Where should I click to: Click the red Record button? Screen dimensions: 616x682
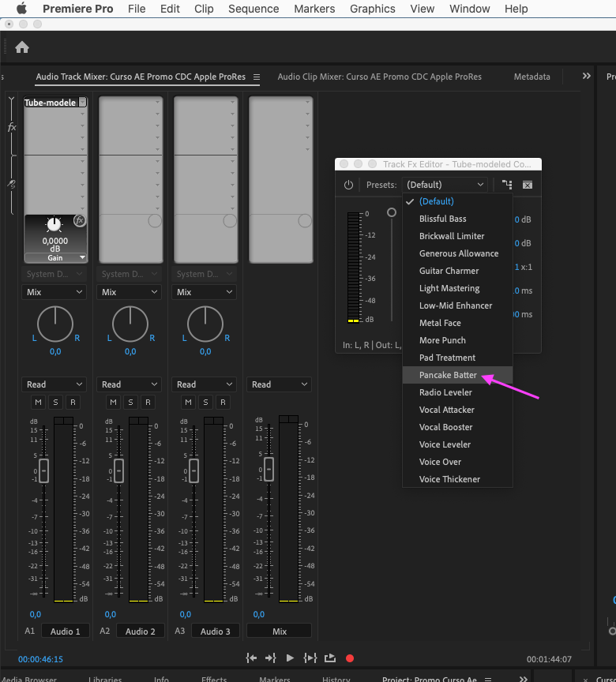point(350,658)
